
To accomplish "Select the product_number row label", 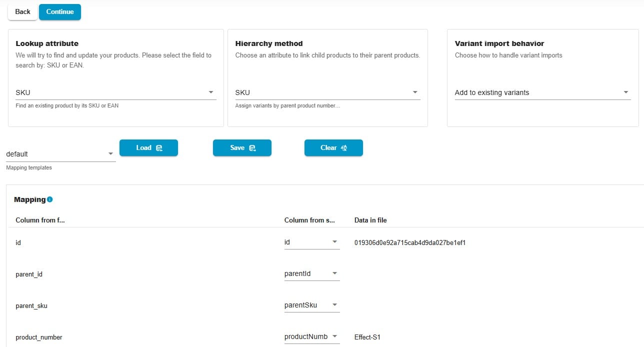I will (39, 337).
